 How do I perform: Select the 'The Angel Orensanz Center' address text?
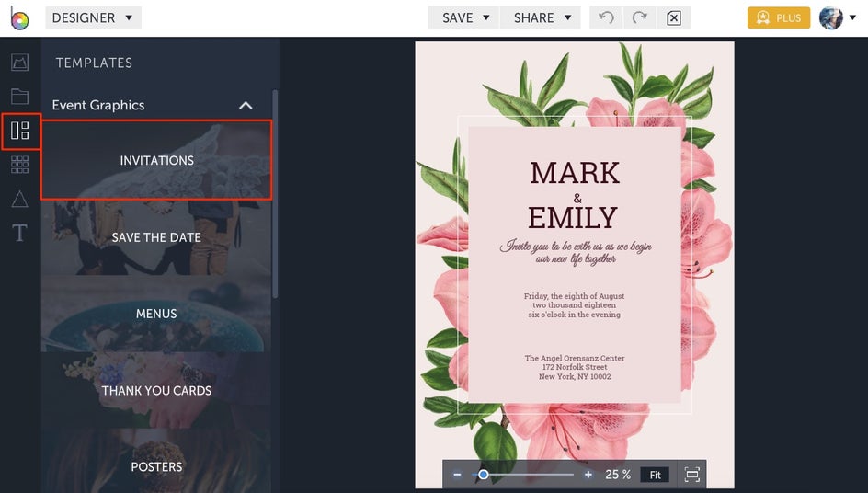coord(575,367)
